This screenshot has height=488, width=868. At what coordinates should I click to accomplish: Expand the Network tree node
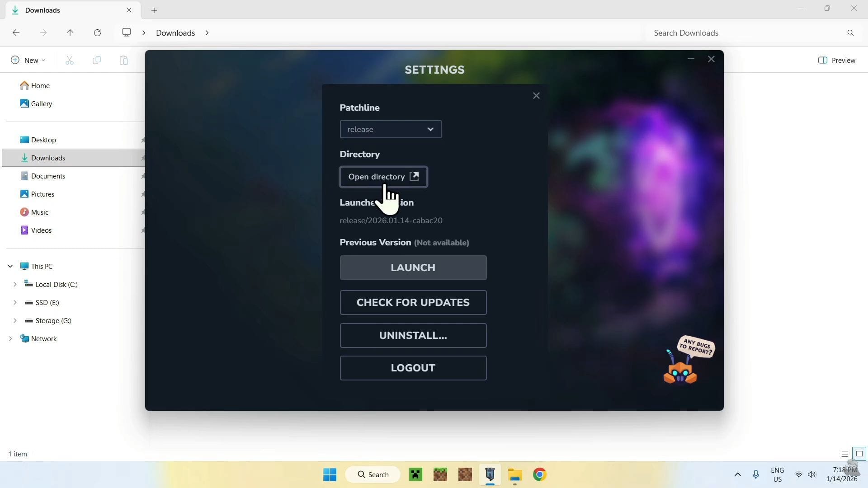click(10, 338)
